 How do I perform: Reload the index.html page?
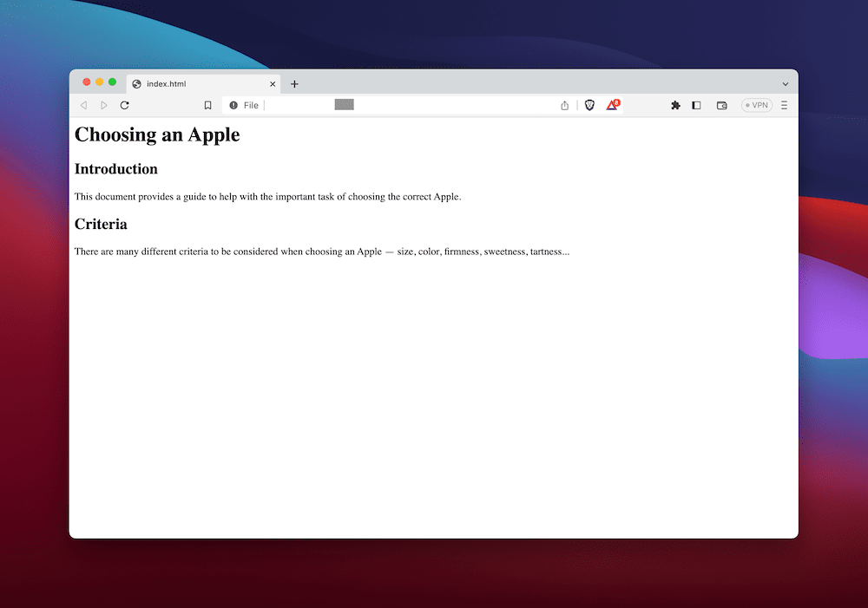coord(124,105)
